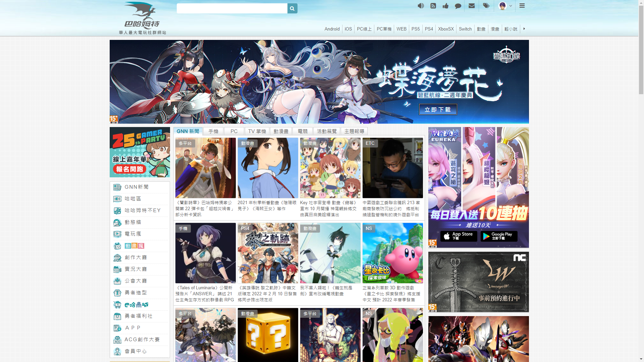
Task: Click the tags icon in header
Action: pos(486,6)
